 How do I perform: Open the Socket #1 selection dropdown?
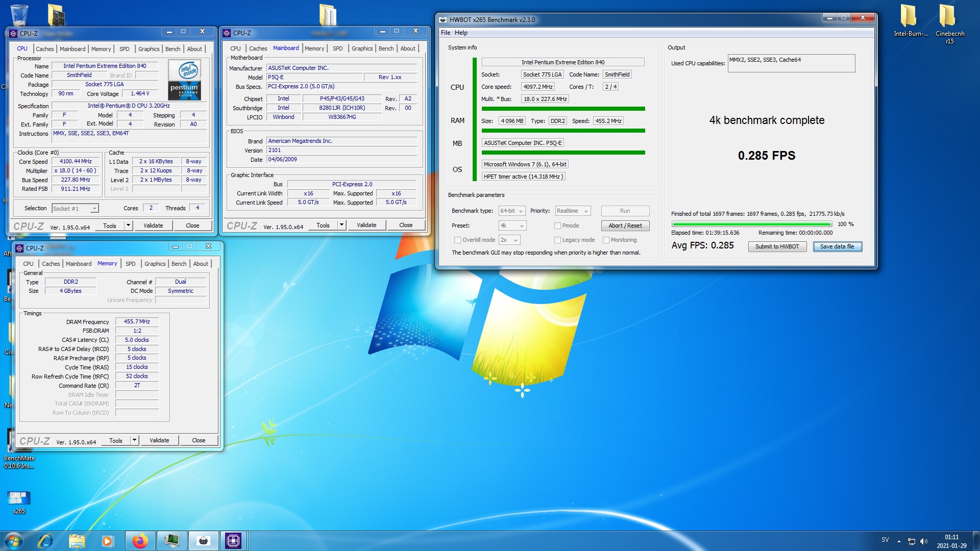pos(75,208)
